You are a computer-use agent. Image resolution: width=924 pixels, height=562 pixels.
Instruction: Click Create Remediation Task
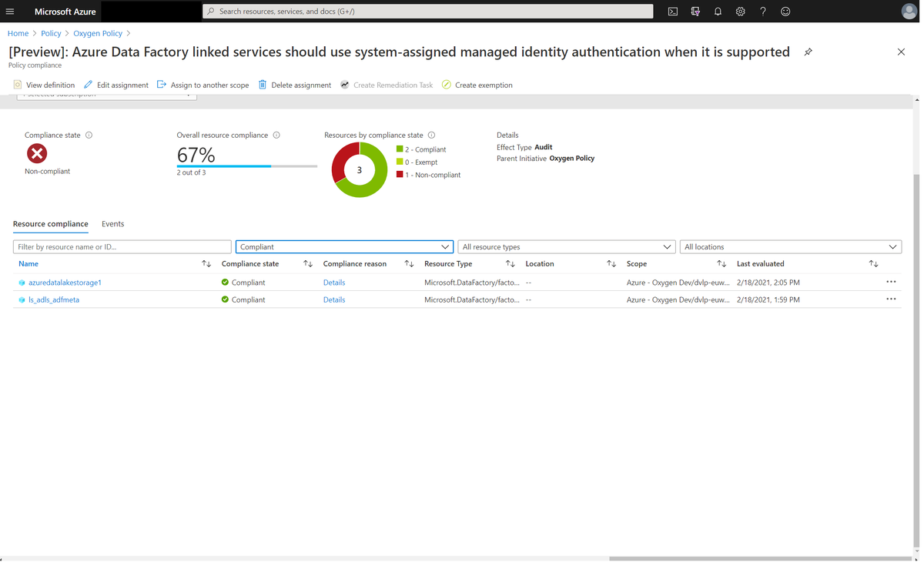click(x=387, y=85)
